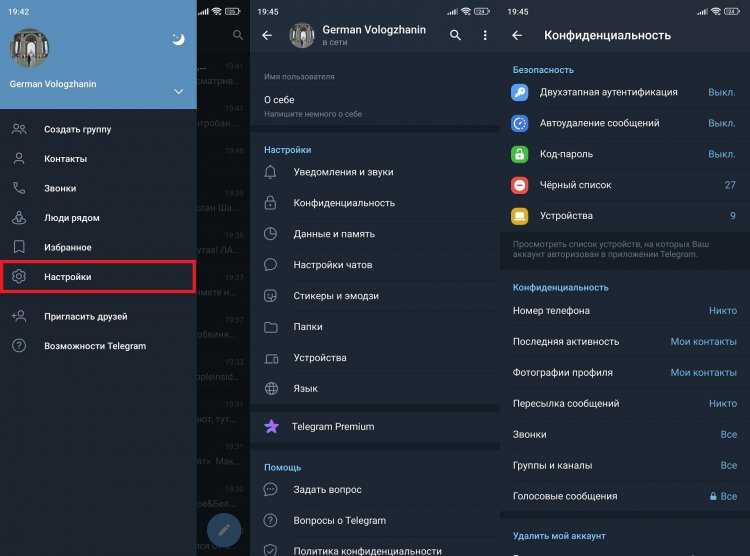Open Звонки in side drawer
750x556 pixels.
tap(98, 189)
